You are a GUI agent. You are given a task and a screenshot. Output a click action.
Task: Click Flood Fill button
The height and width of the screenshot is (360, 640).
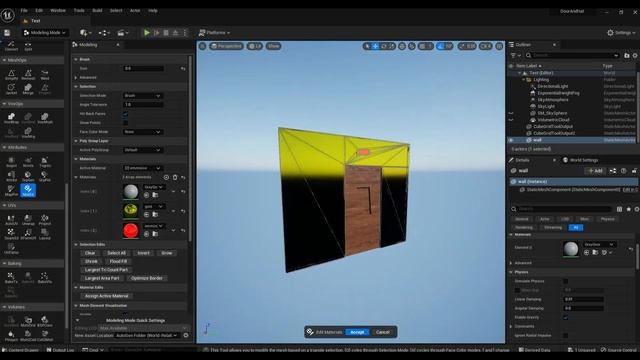pyautogui.click(x=118, y=261)
